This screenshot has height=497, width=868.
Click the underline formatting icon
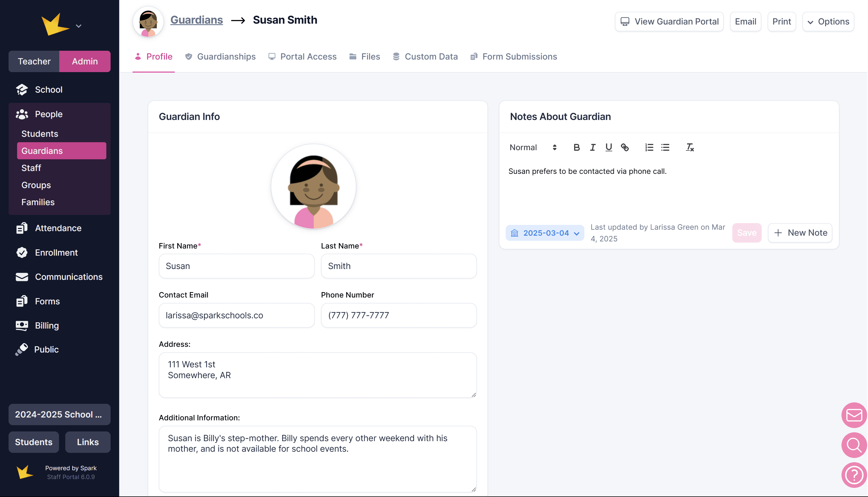[609, 147]
